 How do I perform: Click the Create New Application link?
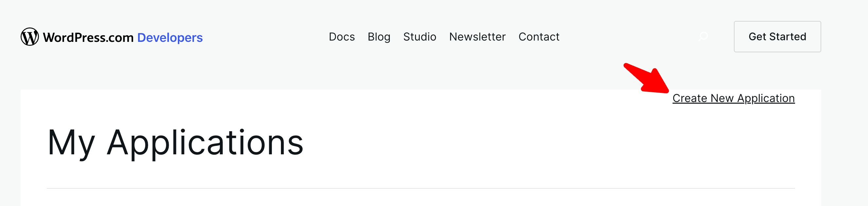tap(733, 98)
